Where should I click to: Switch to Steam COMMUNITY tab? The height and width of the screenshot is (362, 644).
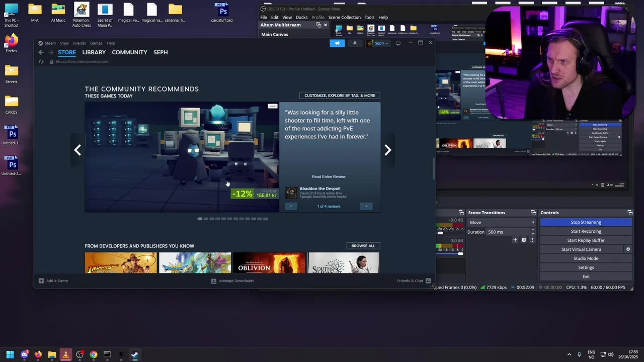[129, 52]
